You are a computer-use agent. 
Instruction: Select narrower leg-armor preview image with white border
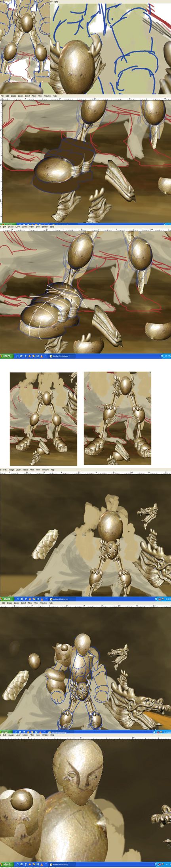[44, 419]
